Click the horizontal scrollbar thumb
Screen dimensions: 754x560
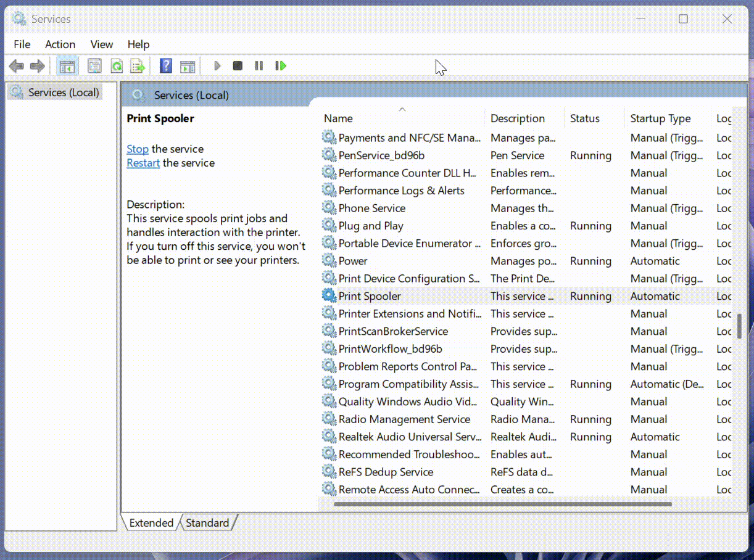503,504
